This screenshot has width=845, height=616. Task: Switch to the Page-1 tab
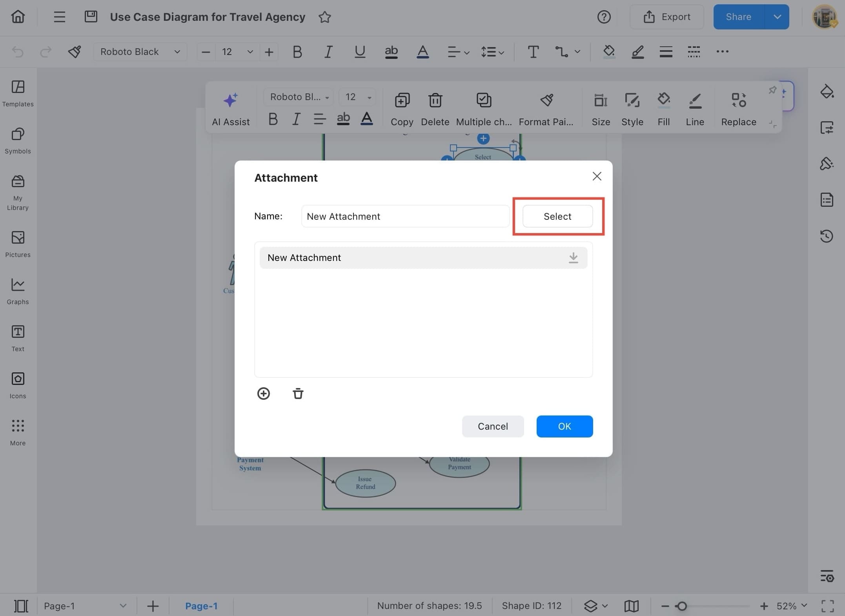coord(201,606)
